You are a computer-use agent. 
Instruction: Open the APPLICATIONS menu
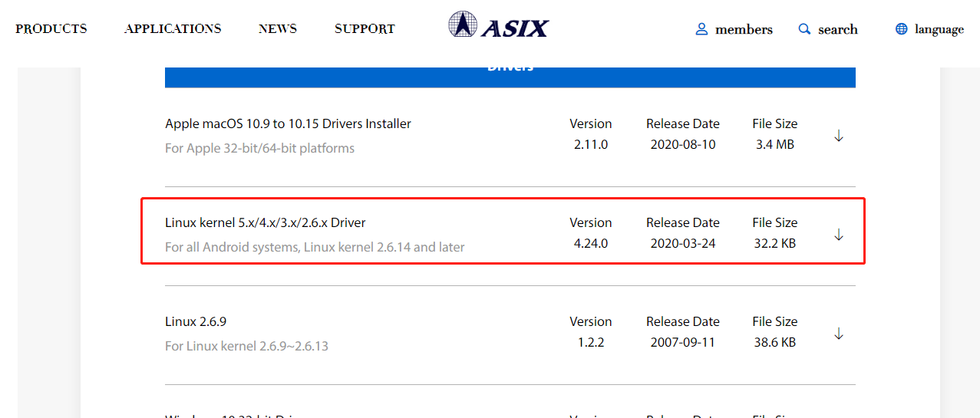coord(173,29)
